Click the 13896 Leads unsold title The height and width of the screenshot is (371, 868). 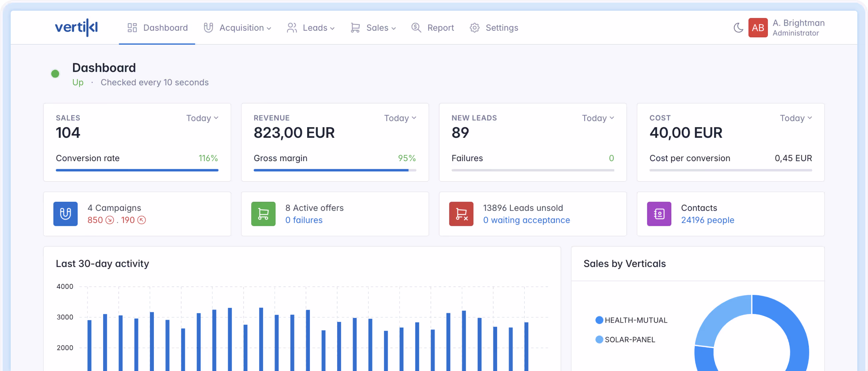[x=523, y=208]
